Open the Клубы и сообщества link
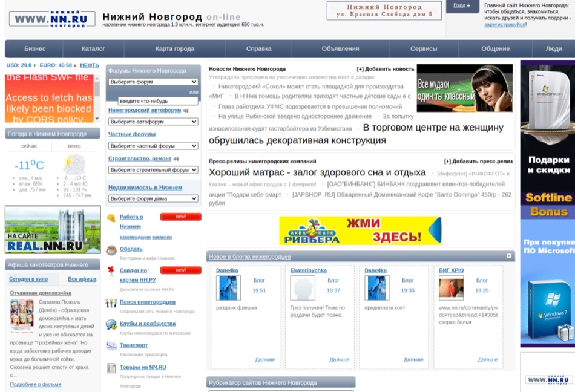Screen dimensions: 575x392 148,324
